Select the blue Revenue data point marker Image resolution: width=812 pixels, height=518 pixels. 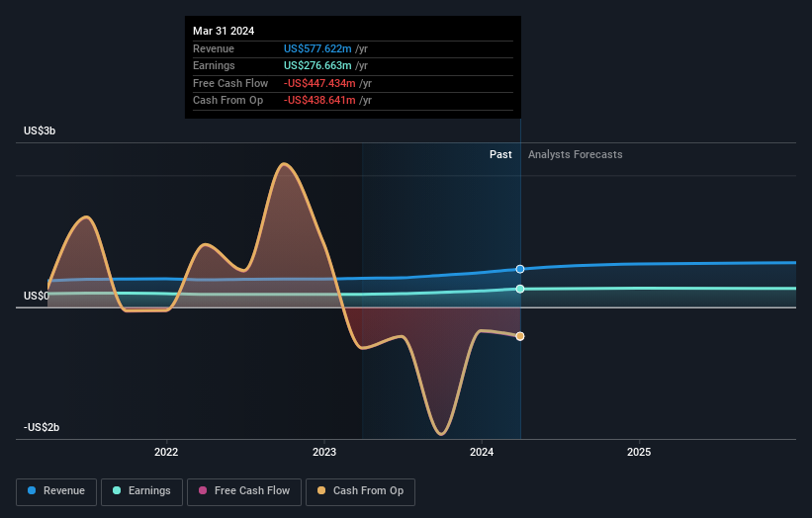point(520,269)
